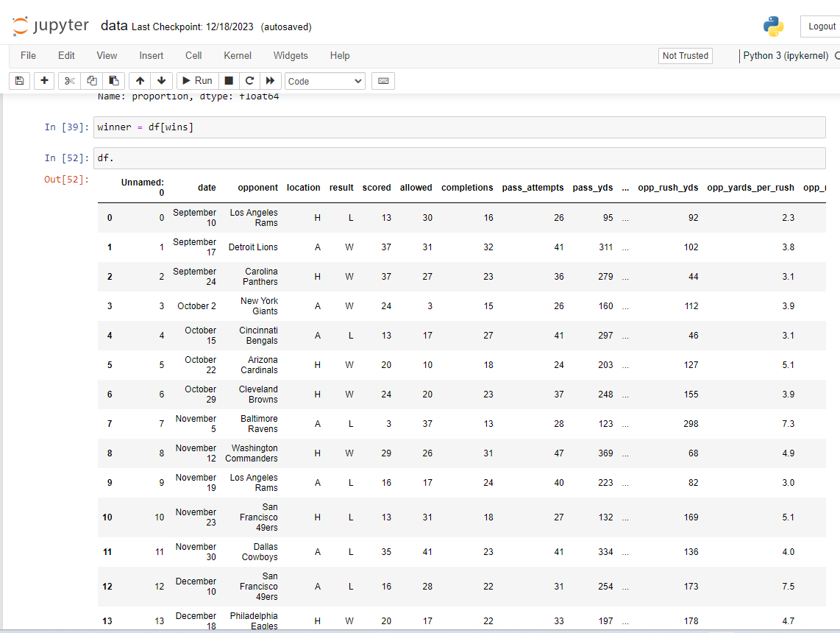
Task: Select the 'Detroit Lions' opponent cell
Action: click(x=253, y=247)
